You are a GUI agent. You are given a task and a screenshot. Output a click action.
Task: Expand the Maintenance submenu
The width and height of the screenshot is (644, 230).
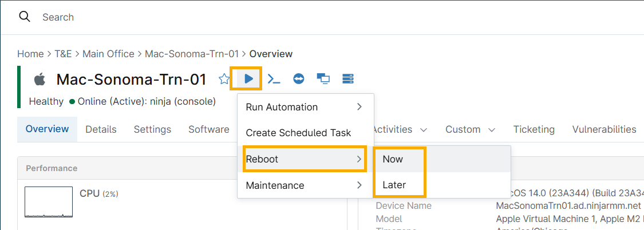pyautogui.click(x=305, y=185)
